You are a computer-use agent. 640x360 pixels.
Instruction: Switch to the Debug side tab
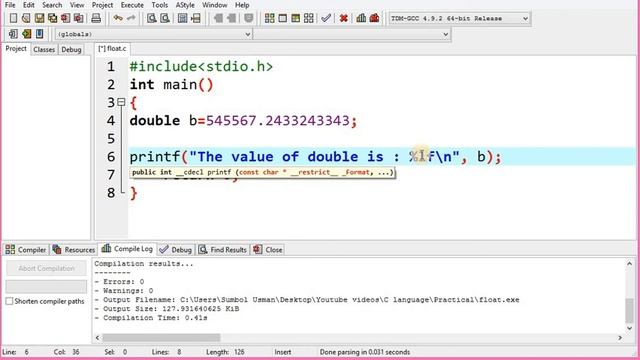point(71,49)
